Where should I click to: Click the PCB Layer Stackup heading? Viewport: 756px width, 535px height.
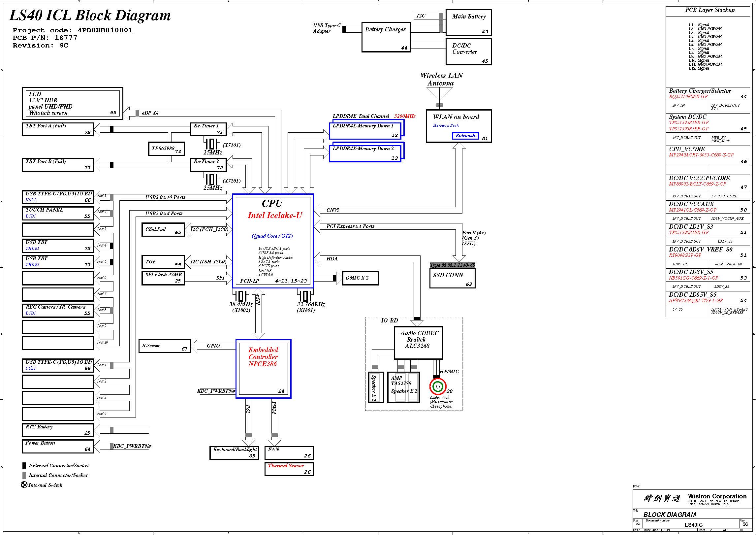coord(710,10)
